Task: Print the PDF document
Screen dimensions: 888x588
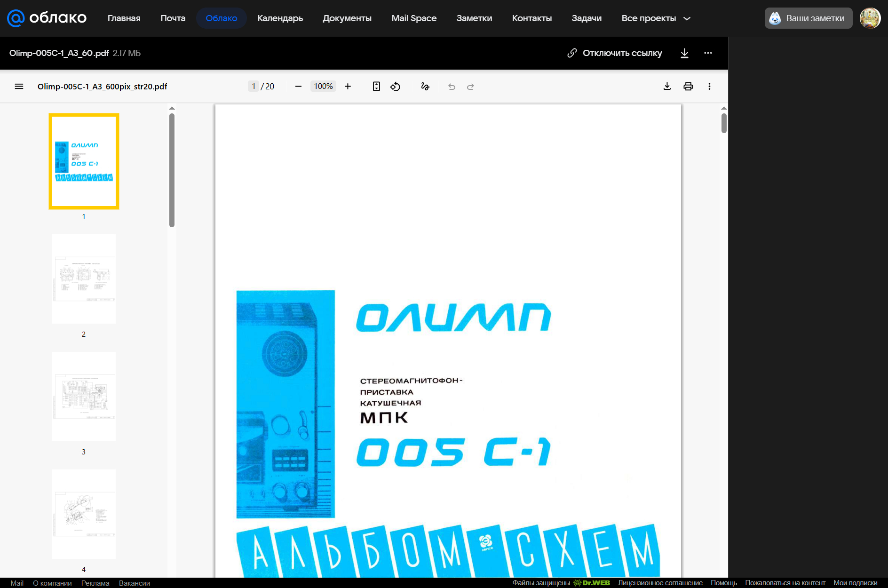Action: point(688,87)
